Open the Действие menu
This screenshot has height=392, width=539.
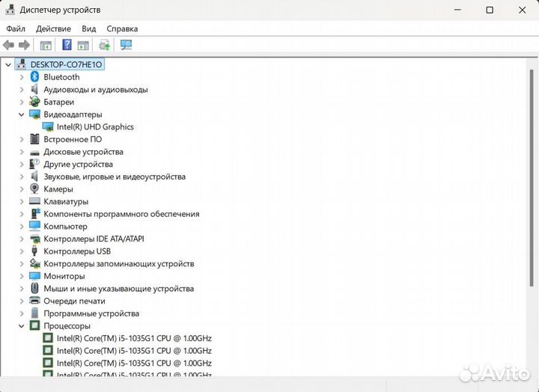tap(53, 28)
